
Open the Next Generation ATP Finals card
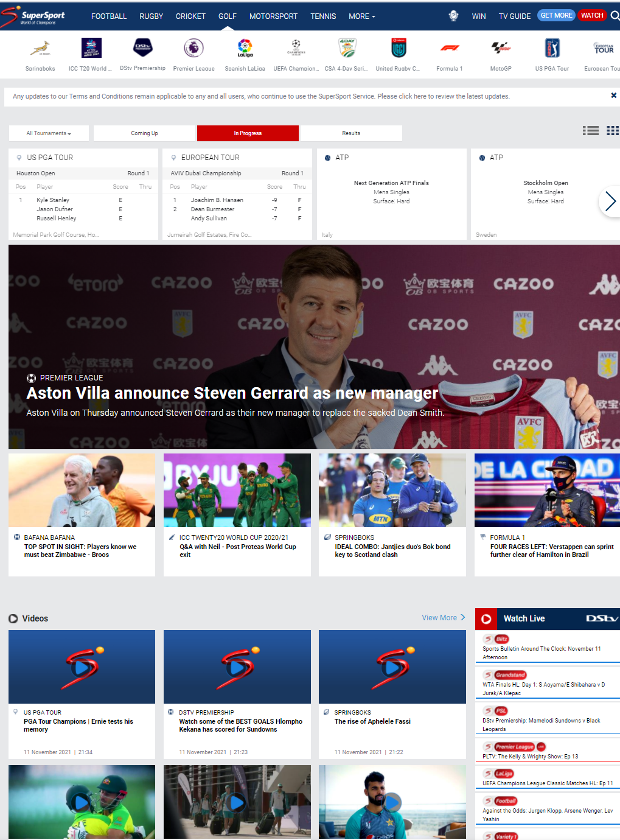click(391, 194)
